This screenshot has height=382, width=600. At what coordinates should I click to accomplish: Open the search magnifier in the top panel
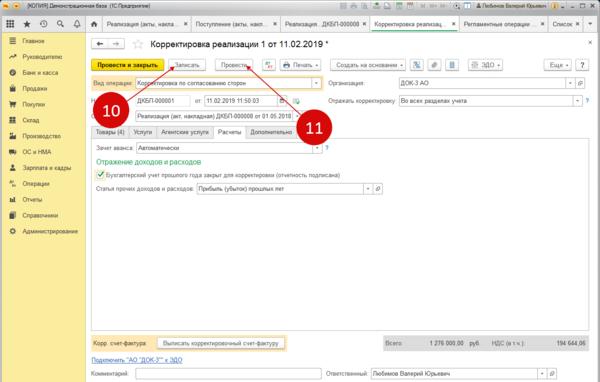coord(60,24)
